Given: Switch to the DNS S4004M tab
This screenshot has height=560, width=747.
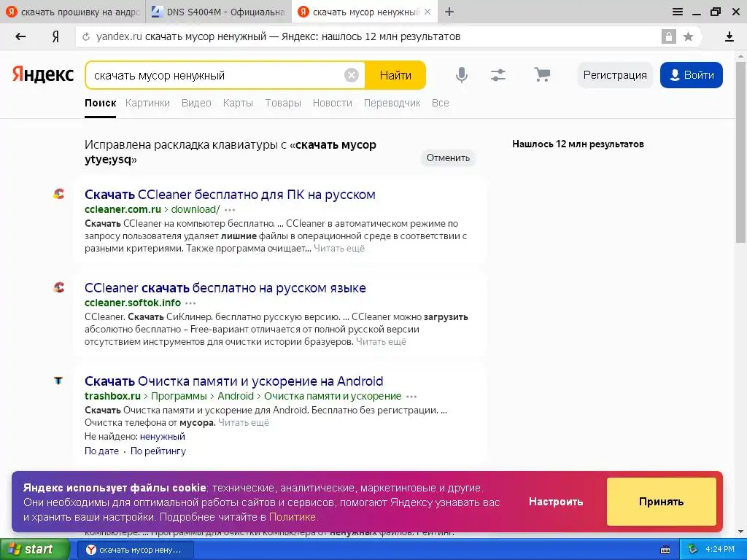Looking at the screenshot, I should [219, 12].
